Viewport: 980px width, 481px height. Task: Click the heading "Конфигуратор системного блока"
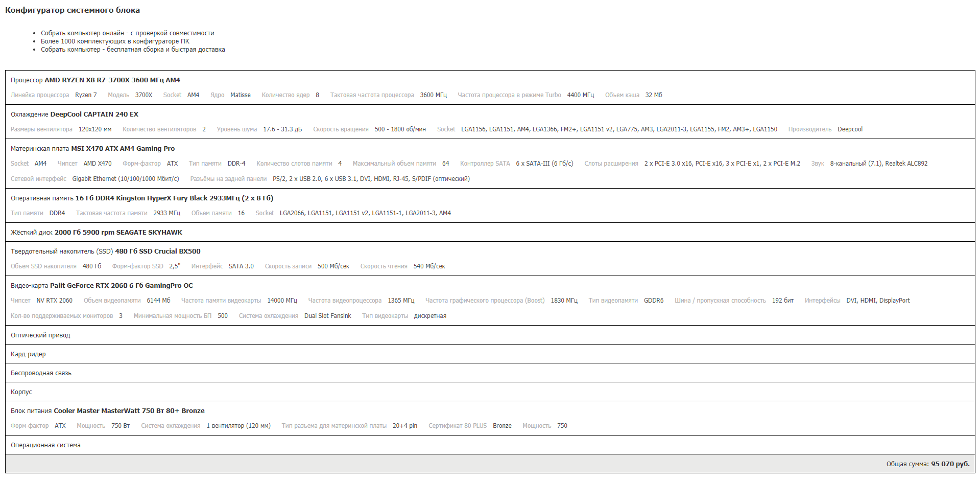point(73,10)
